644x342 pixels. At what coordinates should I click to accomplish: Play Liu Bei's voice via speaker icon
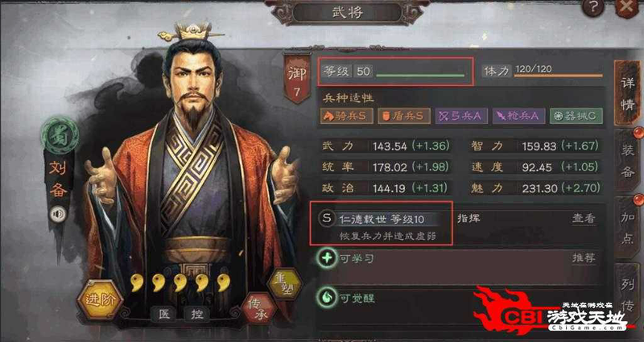point(57,214)
